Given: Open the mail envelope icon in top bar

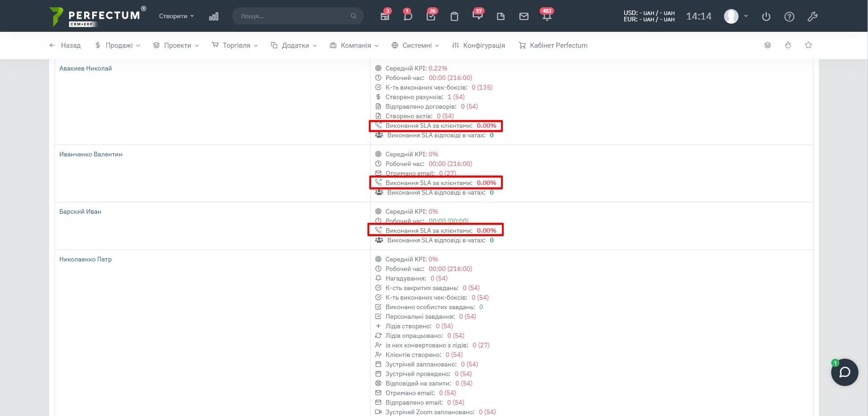Looking at the screenshot, I should [x=524, y=16].
